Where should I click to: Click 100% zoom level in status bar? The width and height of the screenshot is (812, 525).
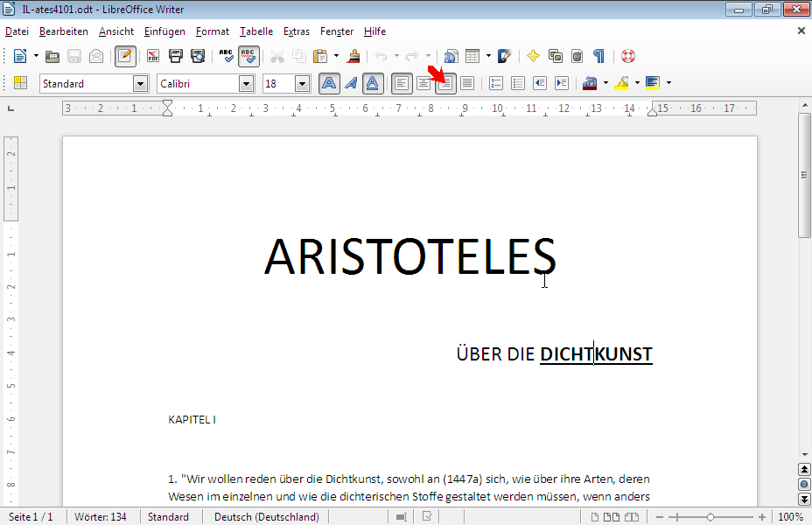click(791, 517)
